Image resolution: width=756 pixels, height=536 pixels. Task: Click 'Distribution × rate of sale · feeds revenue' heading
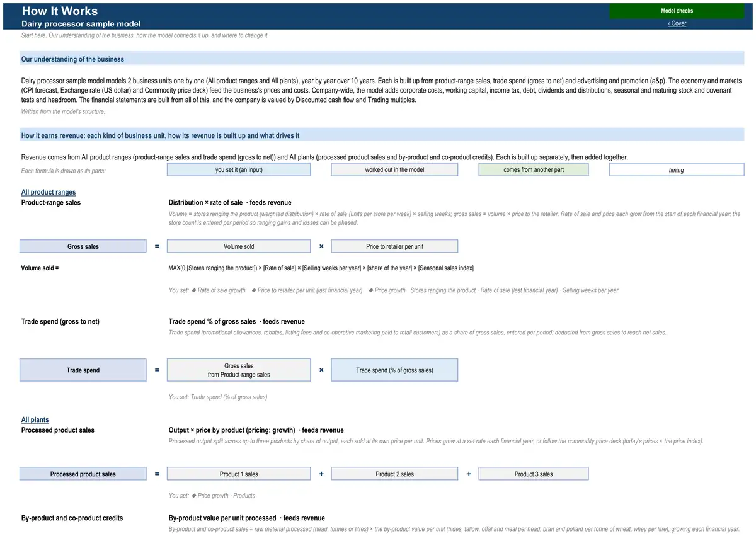coord(230,203)
